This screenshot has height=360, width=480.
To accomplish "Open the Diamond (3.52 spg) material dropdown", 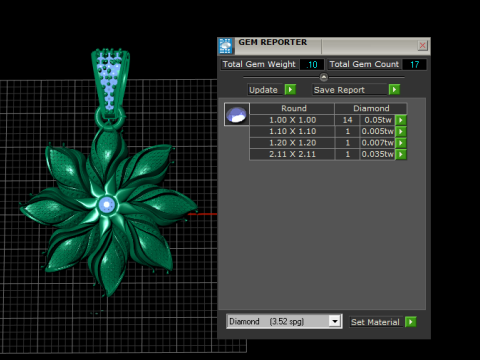I will click(284, 321).
